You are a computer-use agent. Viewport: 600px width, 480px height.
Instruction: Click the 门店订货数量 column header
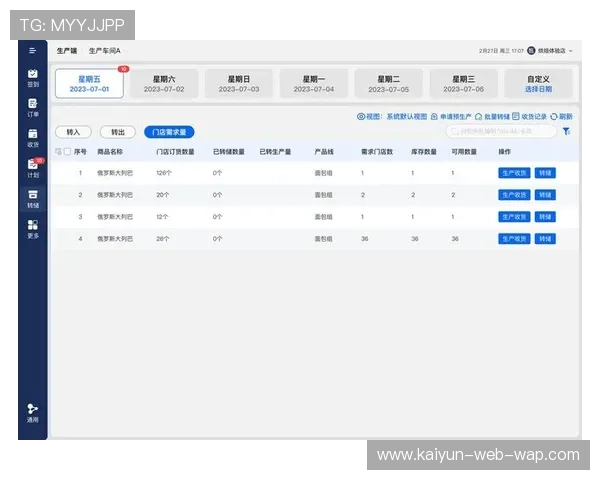175,152
